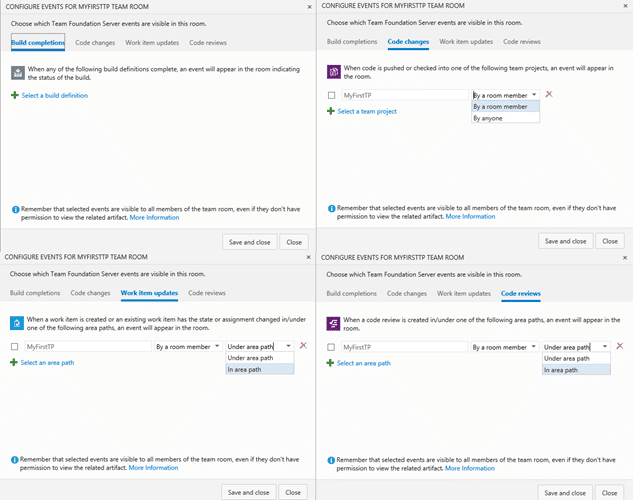The height and width of the screenshot is (500, 633).
Task: Click Save and close in the Build completions dialog
Action: [x=249, y=242]
